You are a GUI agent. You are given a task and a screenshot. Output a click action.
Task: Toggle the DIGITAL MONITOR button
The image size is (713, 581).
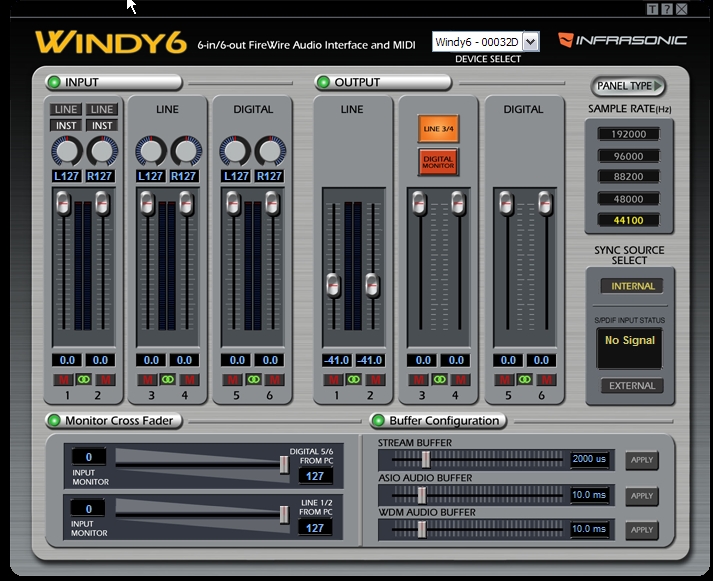coord(438,162)
